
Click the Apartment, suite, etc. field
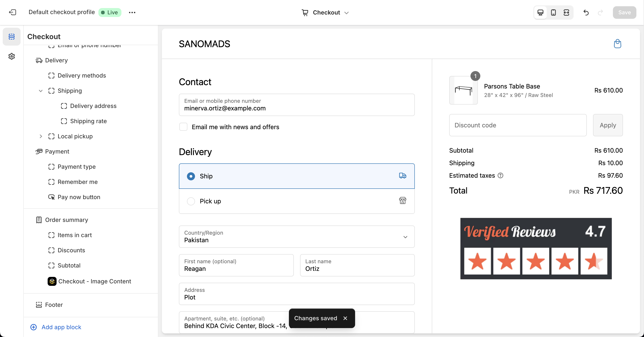click(x=297, y=322)
